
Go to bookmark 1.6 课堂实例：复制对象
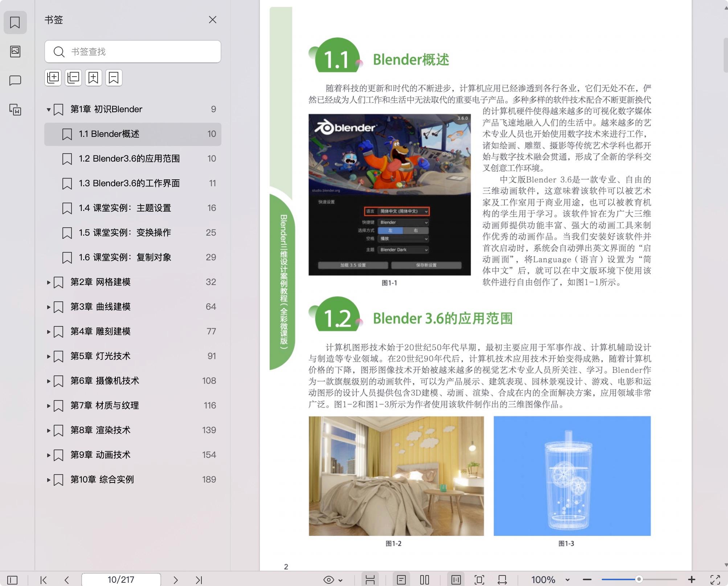point(133,257)
